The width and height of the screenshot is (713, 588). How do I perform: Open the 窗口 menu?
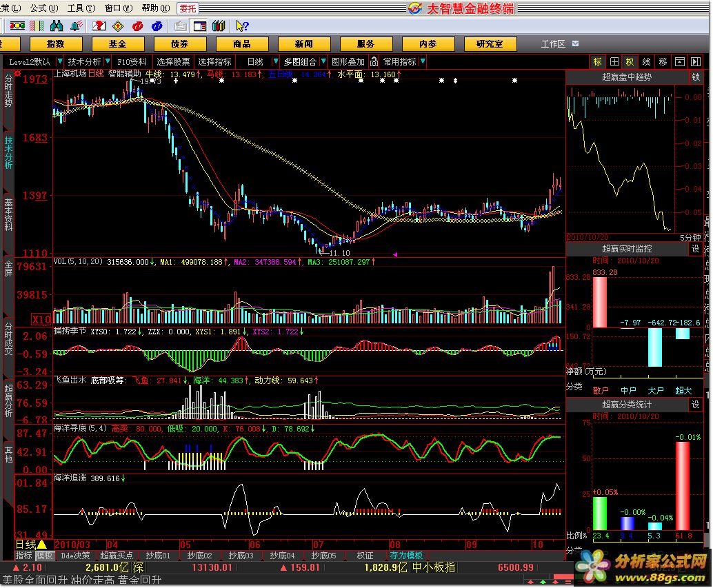click(x=118, y=8)
